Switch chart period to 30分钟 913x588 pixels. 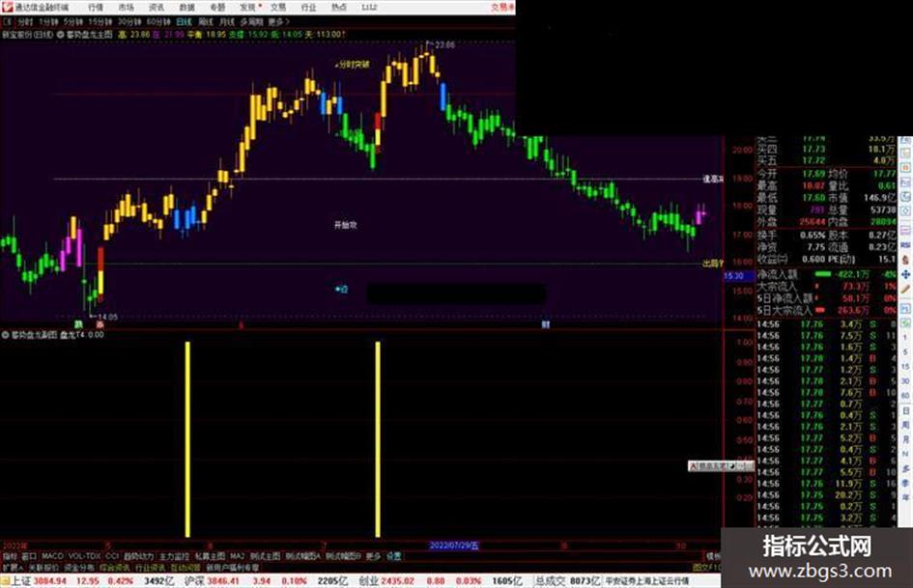(x=129, y=21)
